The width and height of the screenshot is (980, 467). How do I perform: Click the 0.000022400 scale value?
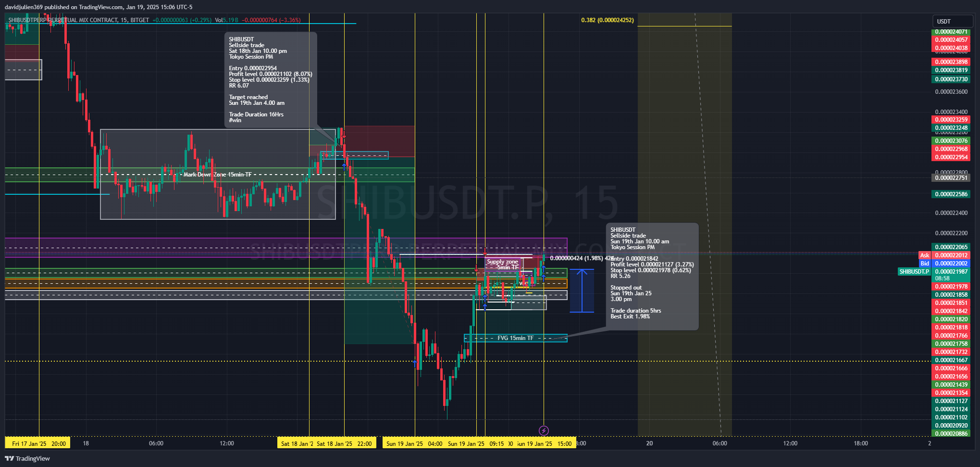pyautogui.click(x=951, y=213)
